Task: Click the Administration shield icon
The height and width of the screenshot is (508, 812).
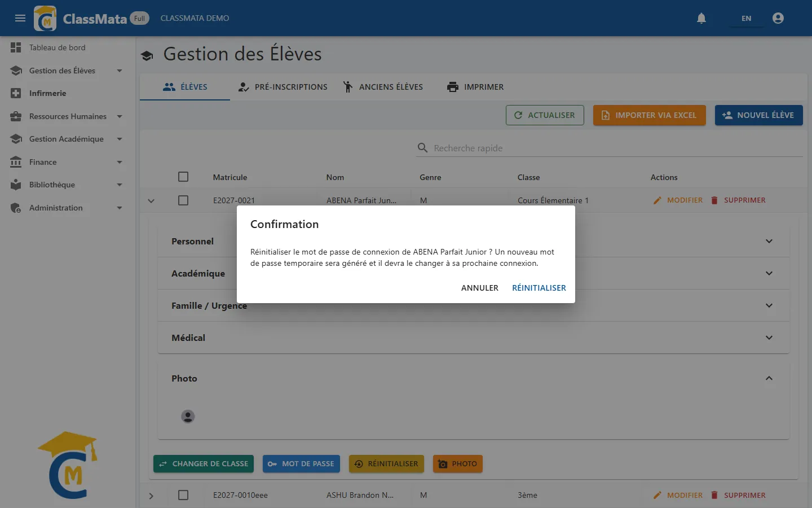Action: point(16,208)
